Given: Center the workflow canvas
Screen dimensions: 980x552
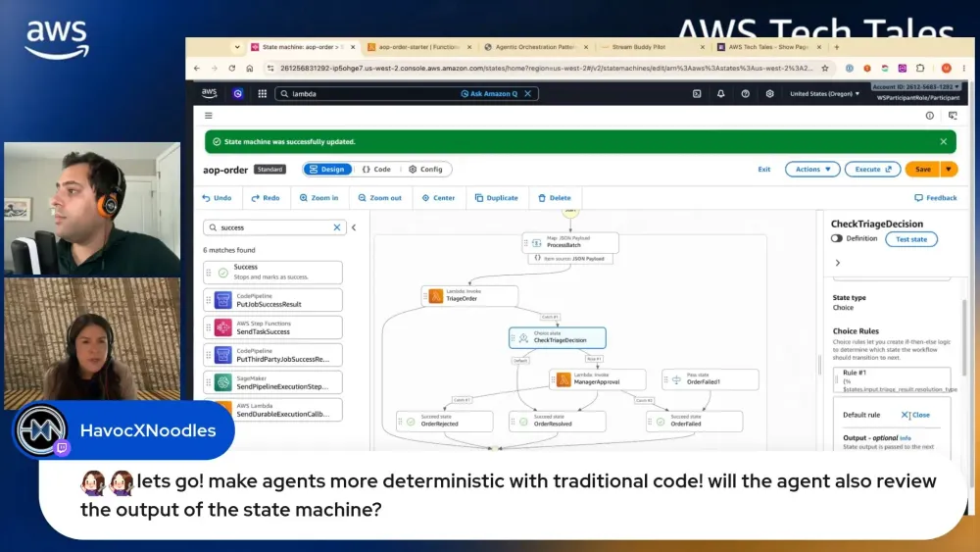Looking at the screenshot, I should (x=438, y=198).
